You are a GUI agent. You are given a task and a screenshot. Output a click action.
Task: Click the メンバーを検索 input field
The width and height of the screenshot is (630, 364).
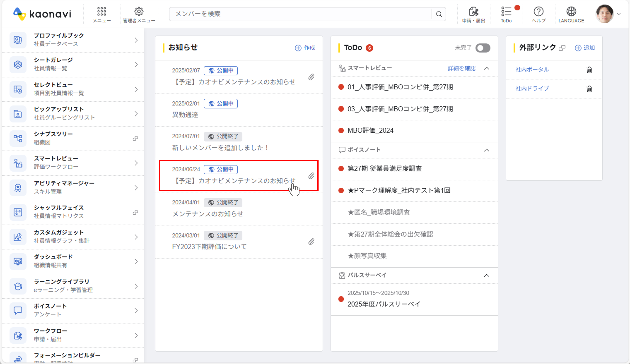click(x=300, y=14)
